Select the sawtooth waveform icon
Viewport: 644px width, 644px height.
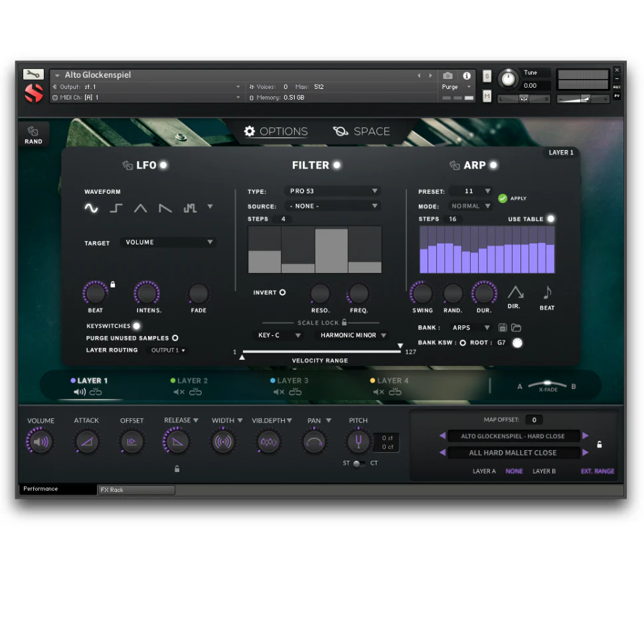coord(165,208)
